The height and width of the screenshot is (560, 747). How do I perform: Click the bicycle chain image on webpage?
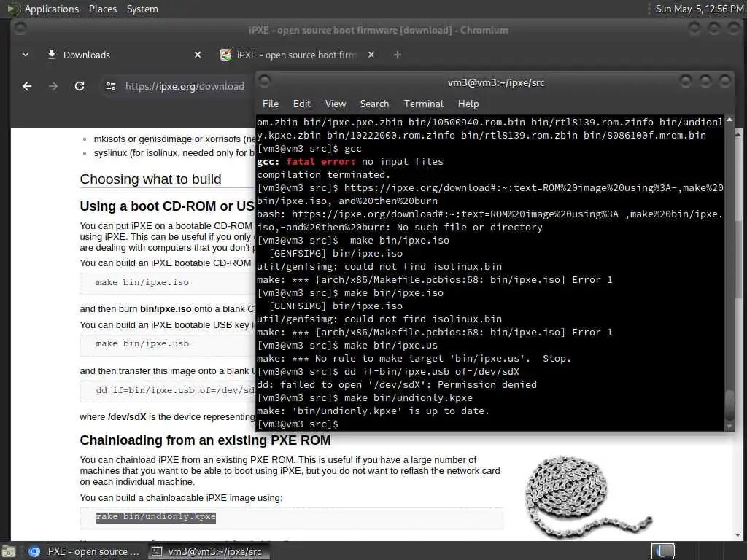click(589, 497)
